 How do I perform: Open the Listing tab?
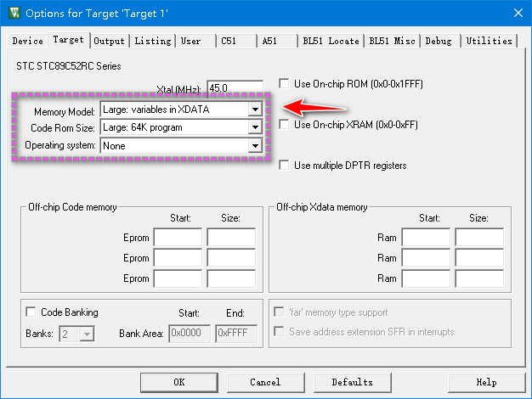[153, 41]
